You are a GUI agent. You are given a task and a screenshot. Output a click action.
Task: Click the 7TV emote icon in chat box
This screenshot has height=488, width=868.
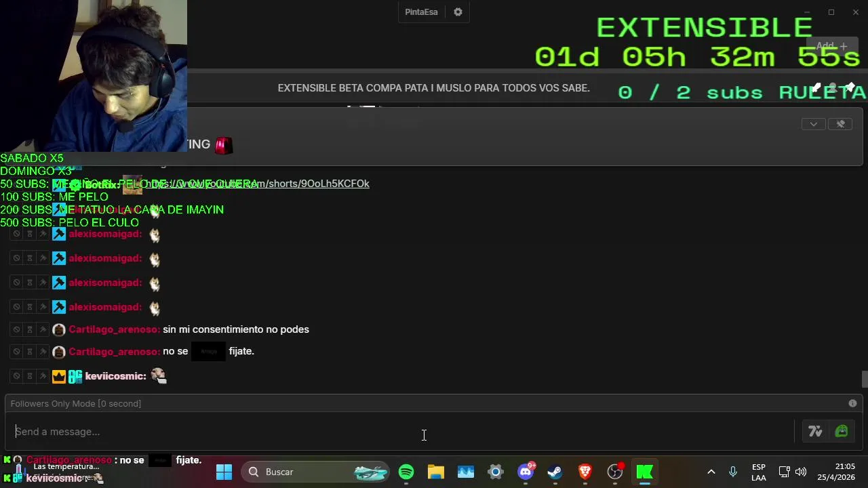click(x=815, y=431)
